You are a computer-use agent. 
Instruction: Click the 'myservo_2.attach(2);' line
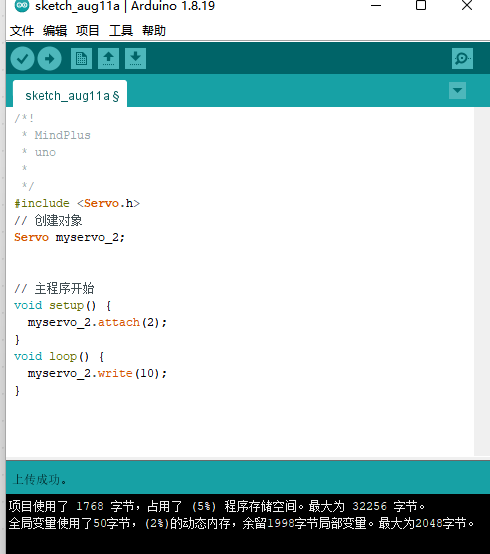tap(97, 322)
